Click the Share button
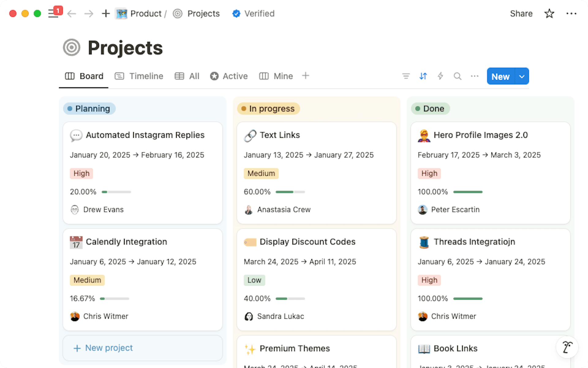 (521, 13)
